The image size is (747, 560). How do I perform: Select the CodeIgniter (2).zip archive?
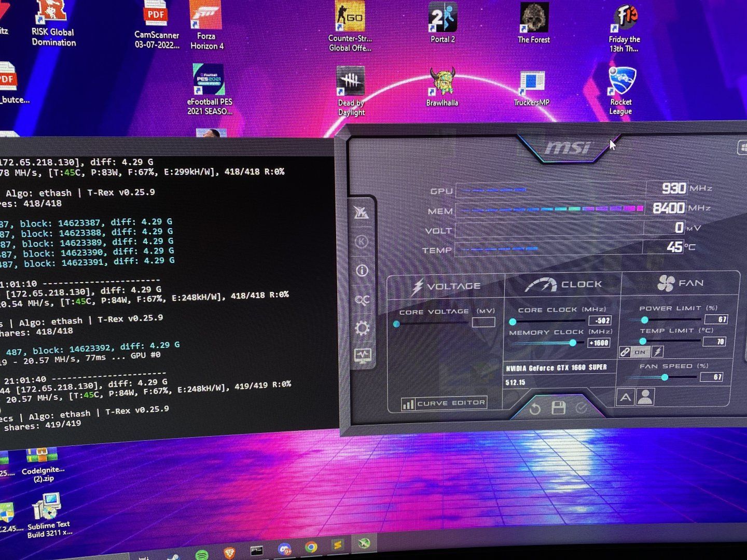pos(43,465)
